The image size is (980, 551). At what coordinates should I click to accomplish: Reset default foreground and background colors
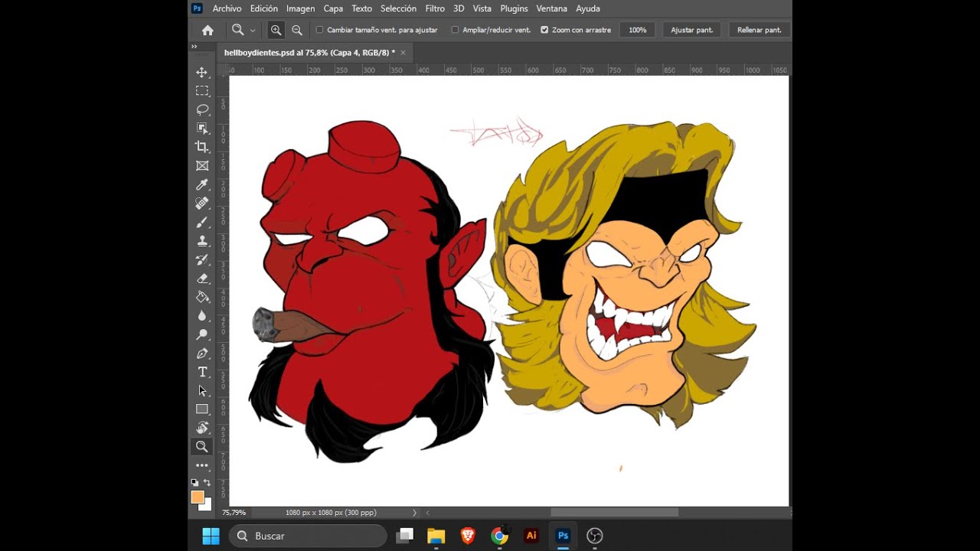194,483
